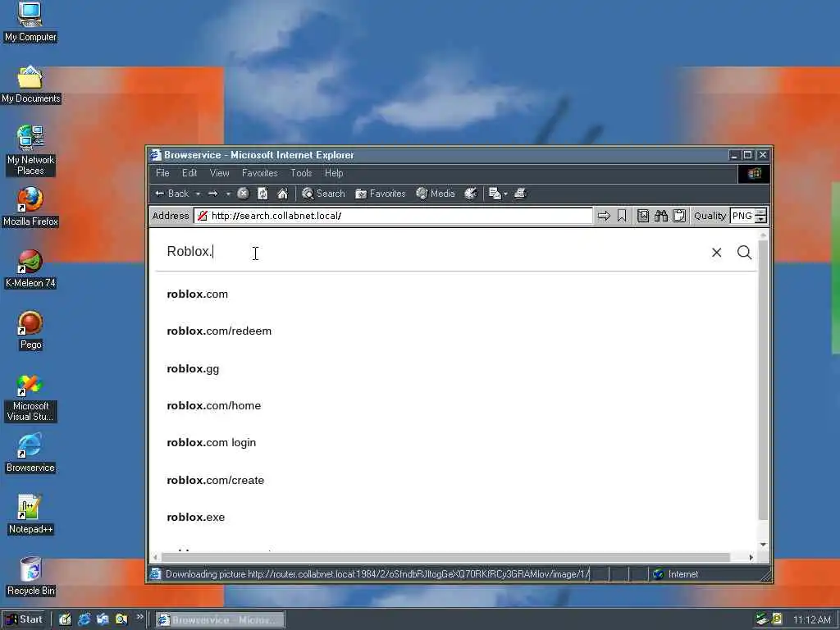Select Microsoft Visual Studio desktop shortcut

coord(30,399)
